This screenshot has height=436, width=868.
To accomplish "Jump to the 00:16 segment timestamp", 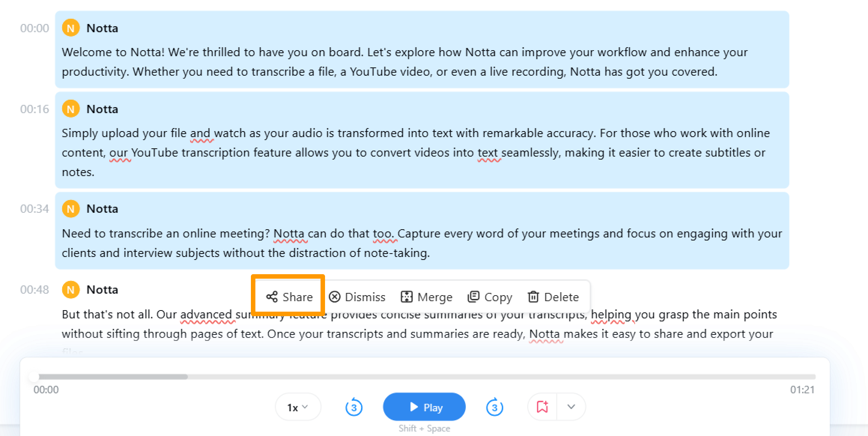I will click(x=34, y=109).
